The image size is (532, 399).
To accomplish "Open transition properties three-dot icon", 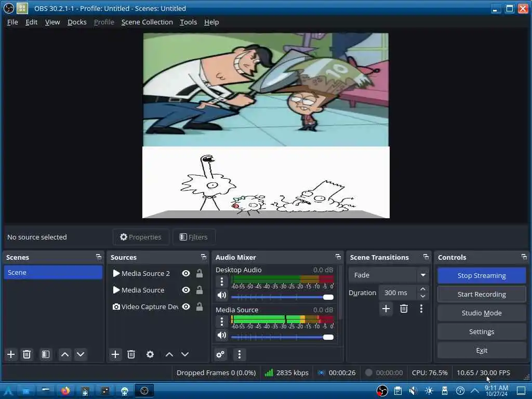I will (x=421, y=309).
